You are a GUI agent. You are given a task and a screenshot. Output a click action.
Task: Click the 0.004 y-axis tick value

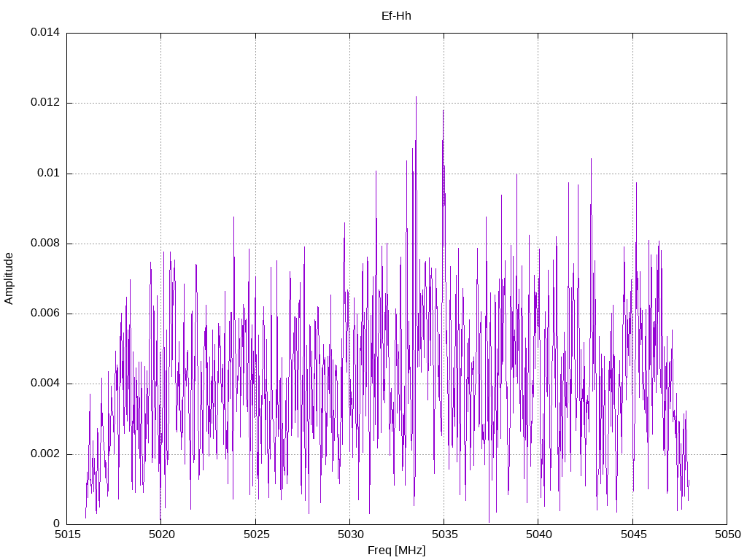[x=45, y=384]
